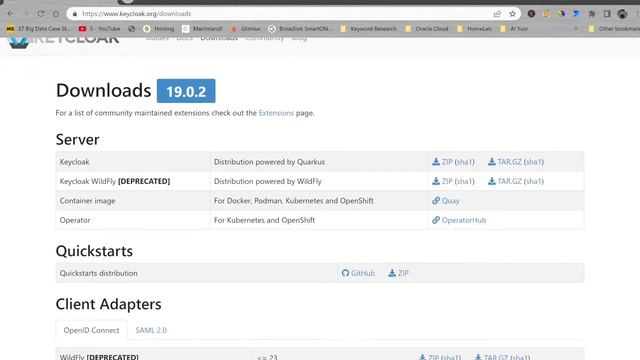
Task: Toggle the browser side panel
Action: point(607,14)
